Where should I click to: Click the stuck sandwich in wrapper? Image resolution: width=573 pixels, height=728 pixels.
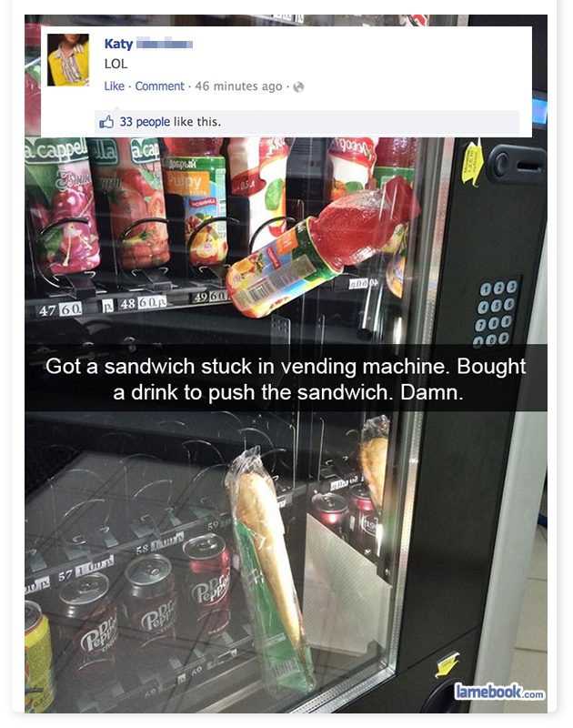click(x=269, y=569)
